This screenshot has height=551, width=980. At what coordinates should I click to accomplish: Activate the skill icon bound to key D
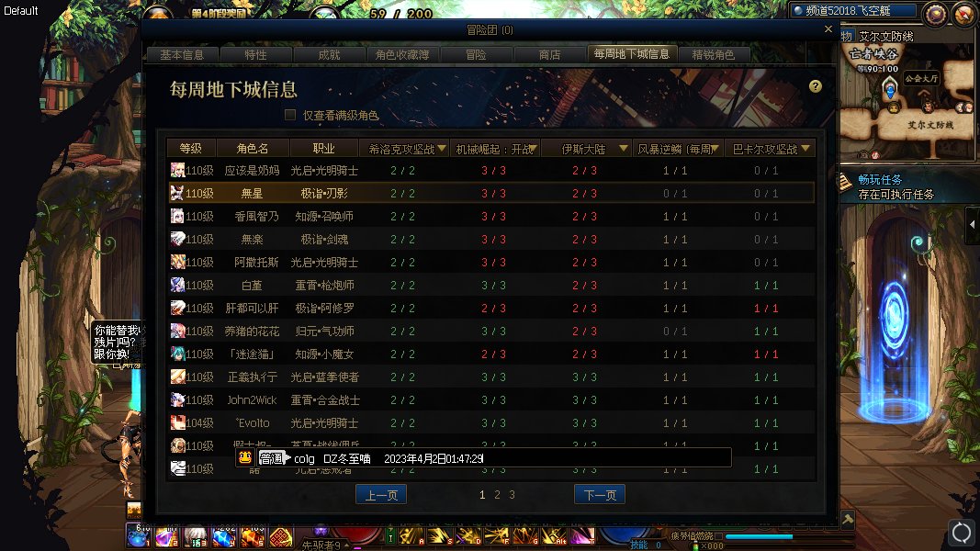tap(467, 536)
